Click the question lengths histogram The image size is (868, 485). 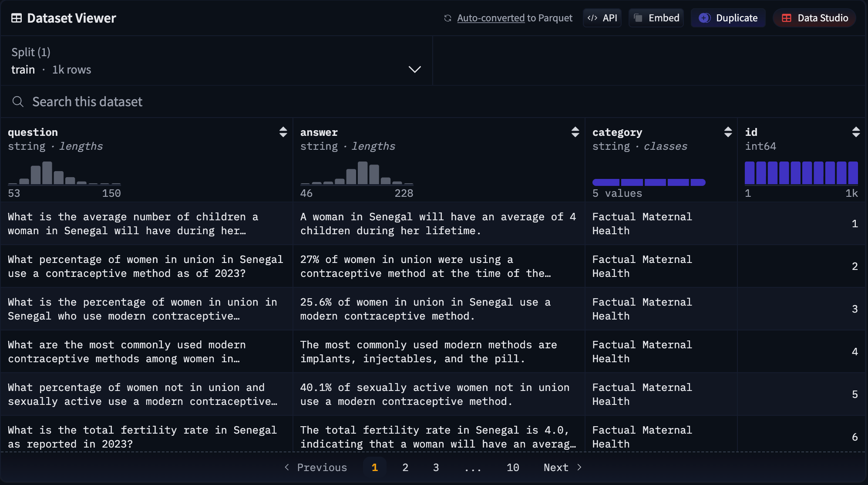click(64, 173)
